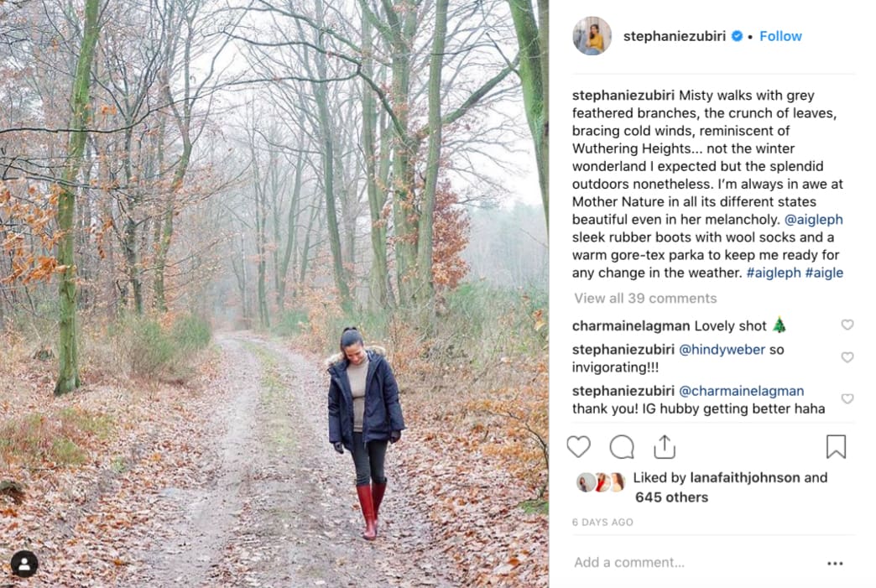The height and width of the screenshot is (588, 876).
Task: Open stephaniezubiri's profile picture in the header
Action: click(x=592, y=36)
